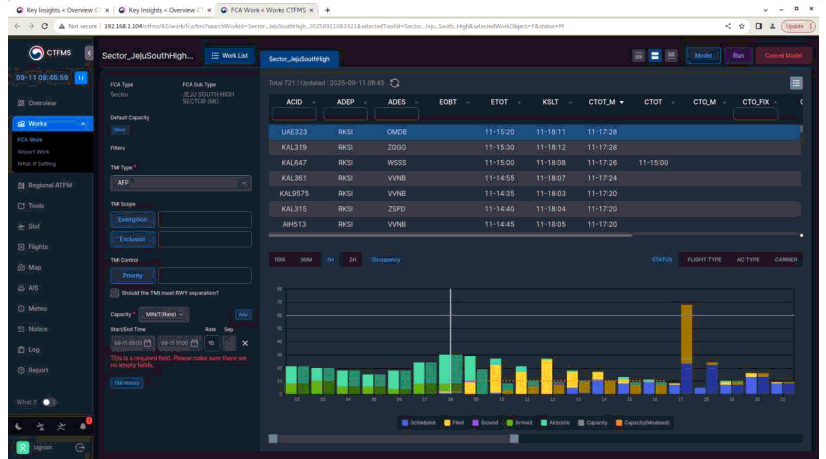The width and height of the screenshot is (826, 459).
Task: Open the Map section
Action: (35, 268)
